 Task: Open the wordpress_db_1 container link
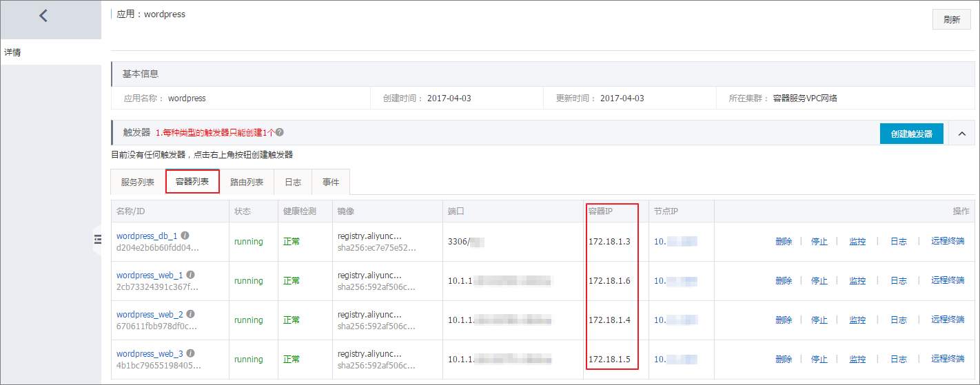pyautogui.click(x=147, y=236)
